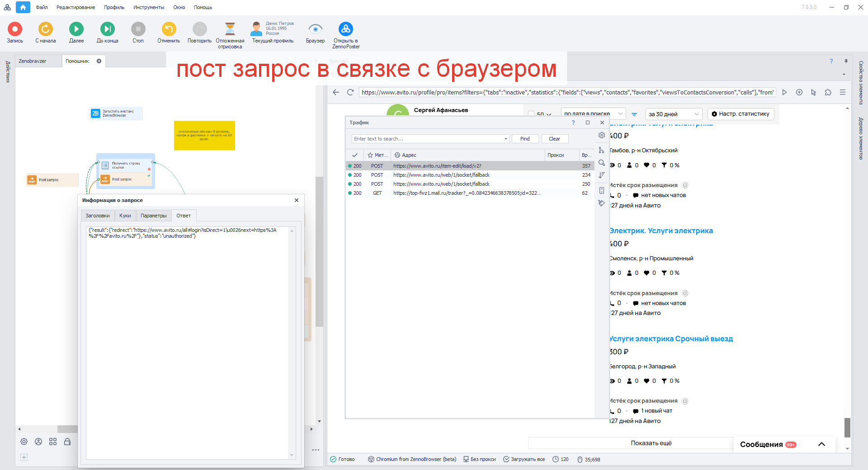Close the Информация о запросе dialog
The width and height of the screenshot is (868, 470).
[297, 200]
